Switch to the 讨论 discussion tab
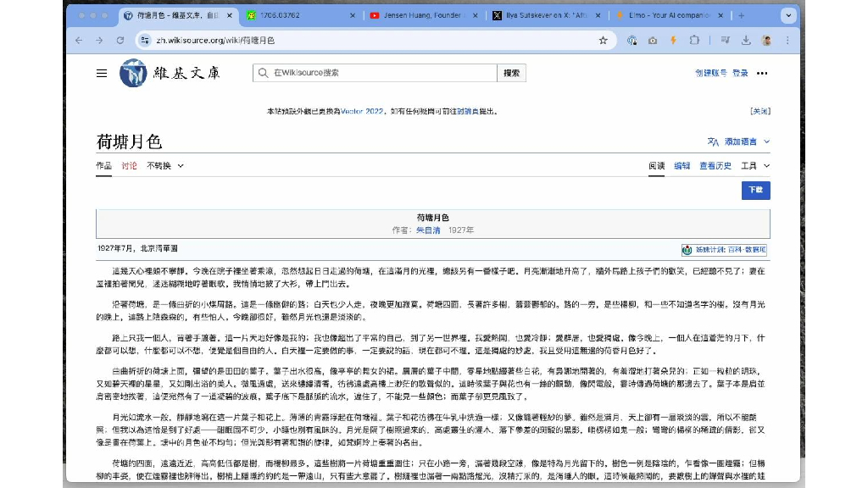 click(129, 165)
